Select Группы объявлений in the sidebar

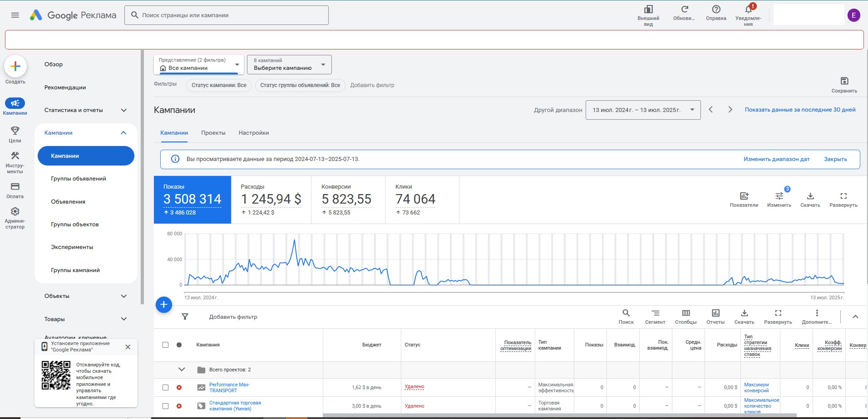(79, 179)
